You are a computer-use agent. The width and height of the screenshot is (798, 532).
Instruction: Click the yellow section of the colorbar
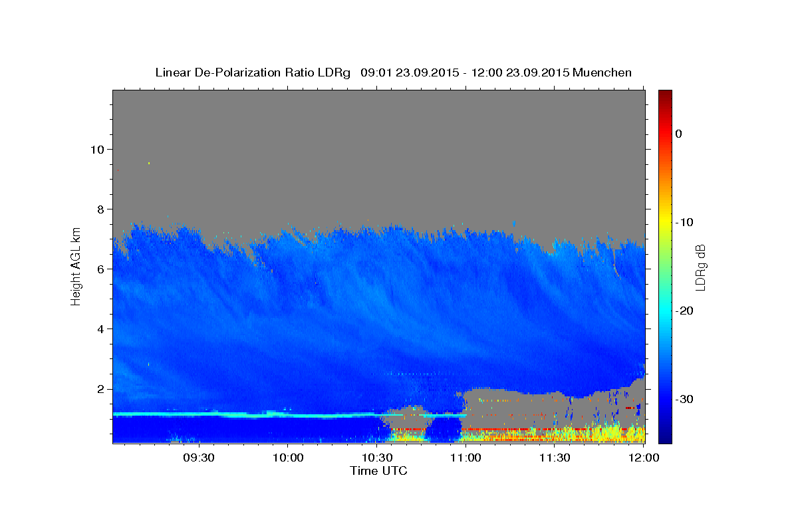[x=665, y=219]
